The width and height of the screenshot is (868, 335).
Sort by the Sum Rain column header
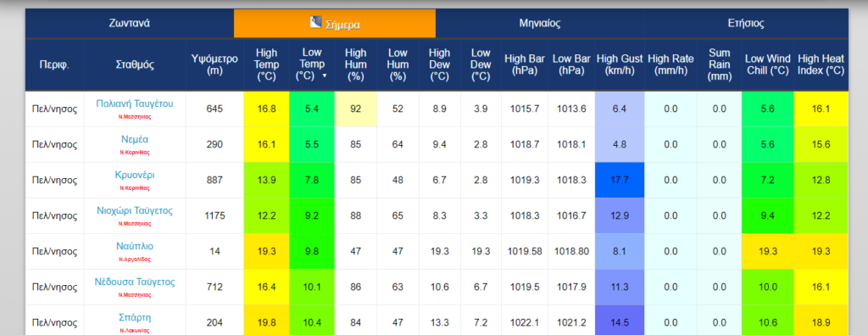pyautogui.click(x=719, y=64)
